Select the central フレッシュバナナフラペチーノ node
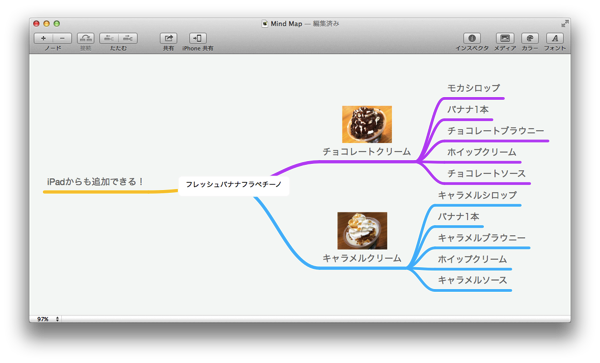The width and height of the screenshot is (600, 363). point(234,185)
